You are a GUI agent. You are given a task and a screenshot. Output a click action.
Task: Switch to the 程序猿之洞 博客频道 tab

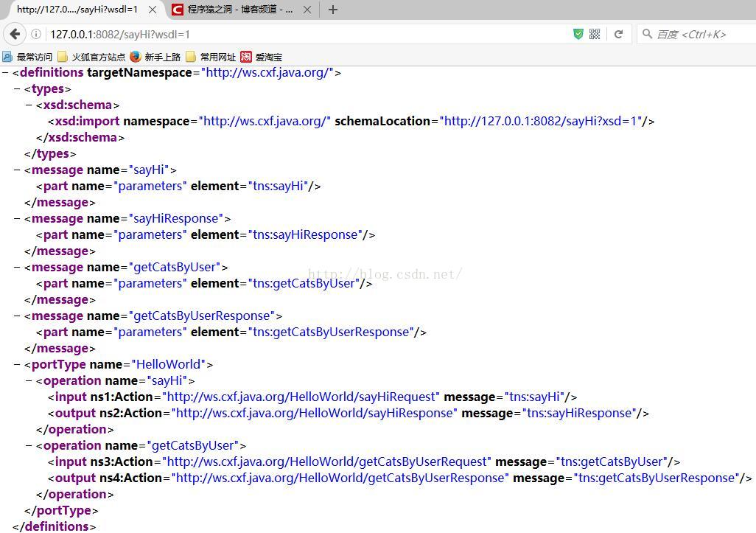[240, 10]
